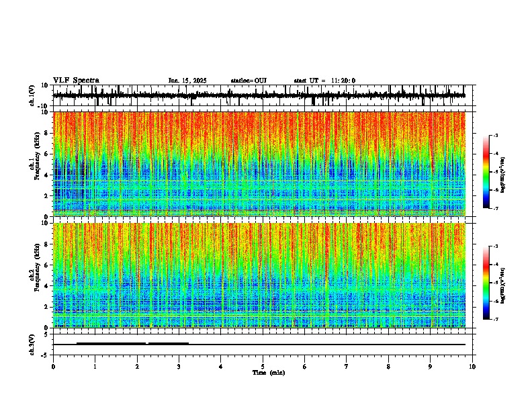Click the "3" minute tick label
Screen dimensions: 532x411
click(179, 367)
